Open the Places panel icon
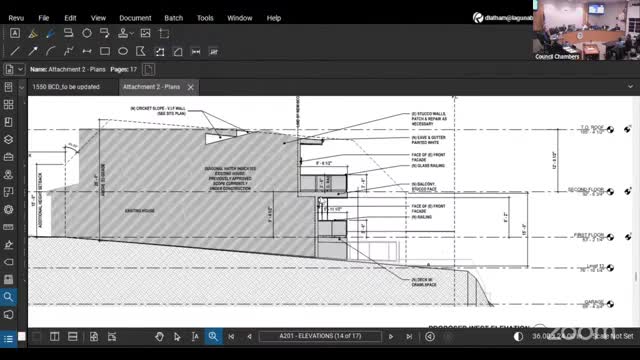Screen dimensions: 640x360 (9, 175)
